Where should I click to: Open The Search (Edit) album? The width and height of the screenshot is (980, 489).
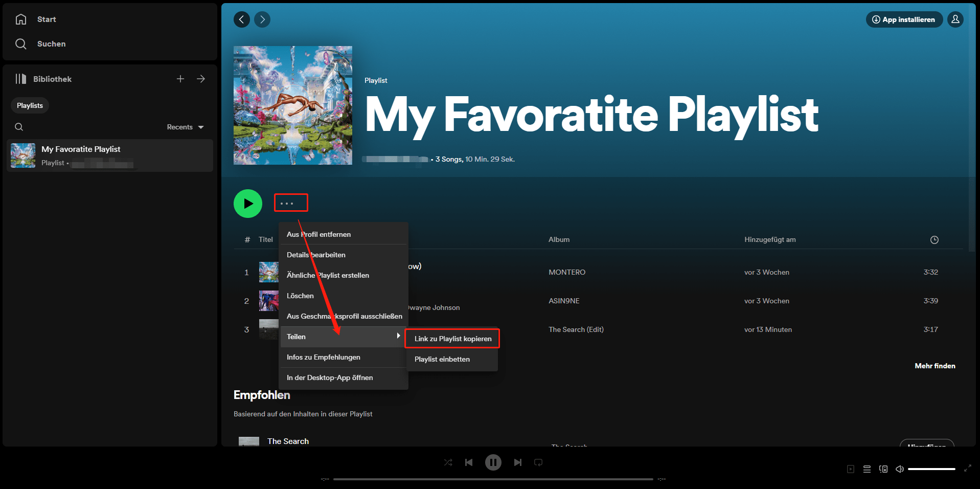(576, 329)
